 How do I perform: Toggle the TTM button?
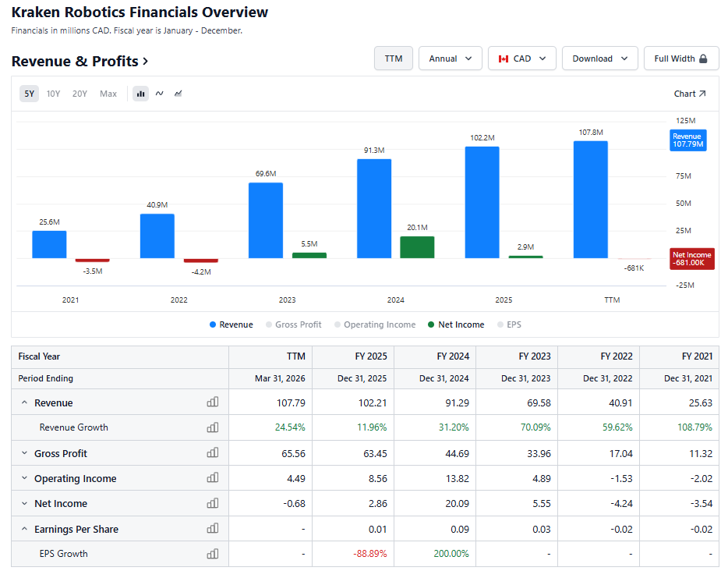pyautogui.click(x=394, y=59)
